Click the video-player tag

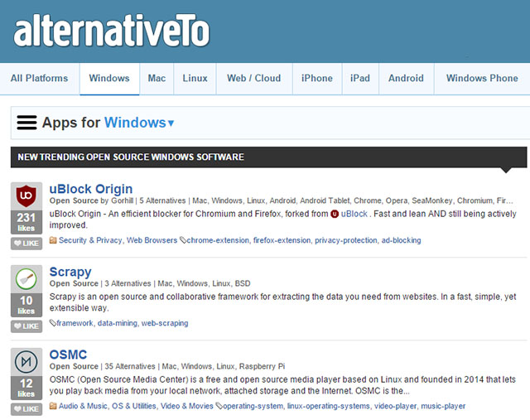pos(395,406)
